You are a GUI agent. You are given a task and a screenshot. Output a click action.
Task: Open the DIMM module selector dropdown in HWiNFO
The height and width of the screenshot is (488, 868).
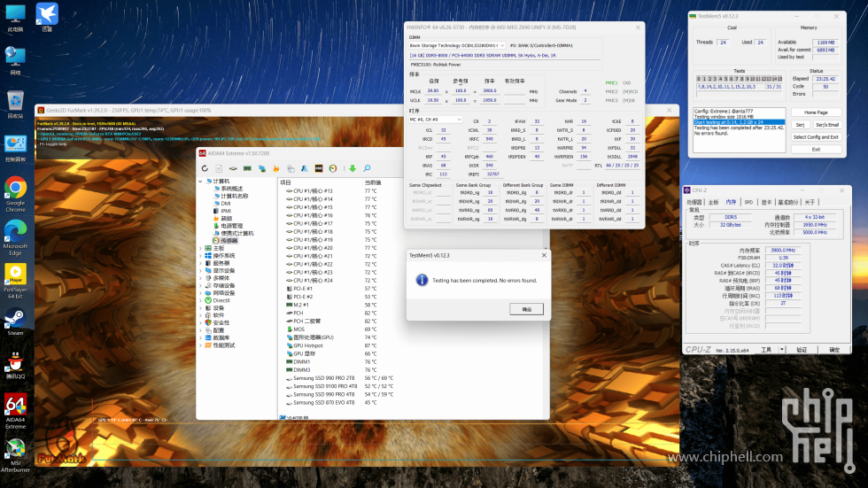[x=457, y=45]
